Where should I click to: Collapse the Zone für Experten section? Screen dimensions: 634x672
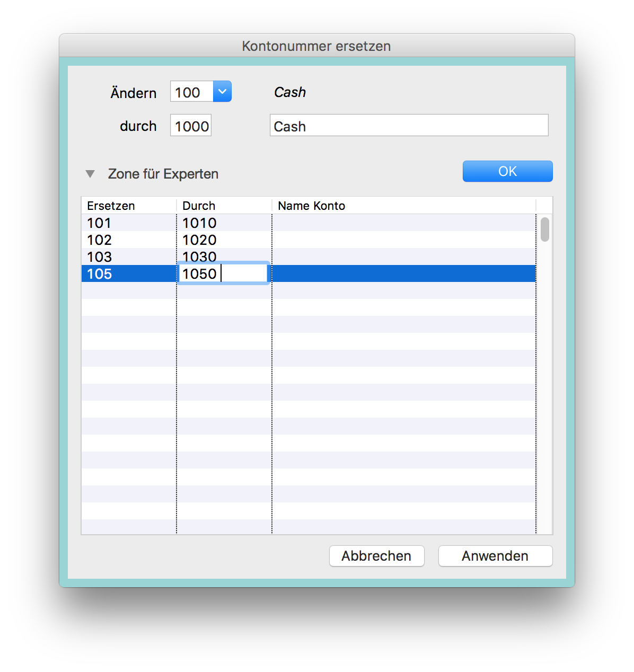pos(90,174)
